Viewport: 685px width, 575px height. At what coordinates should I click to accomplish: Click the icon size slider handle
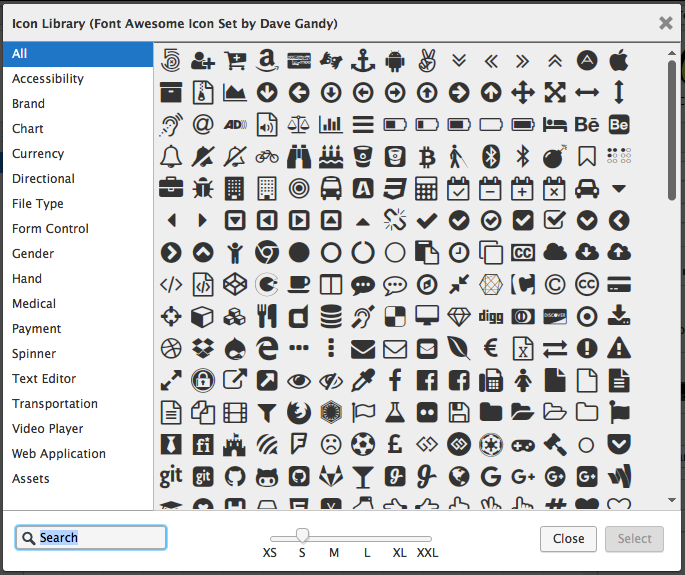coord(303,537)
